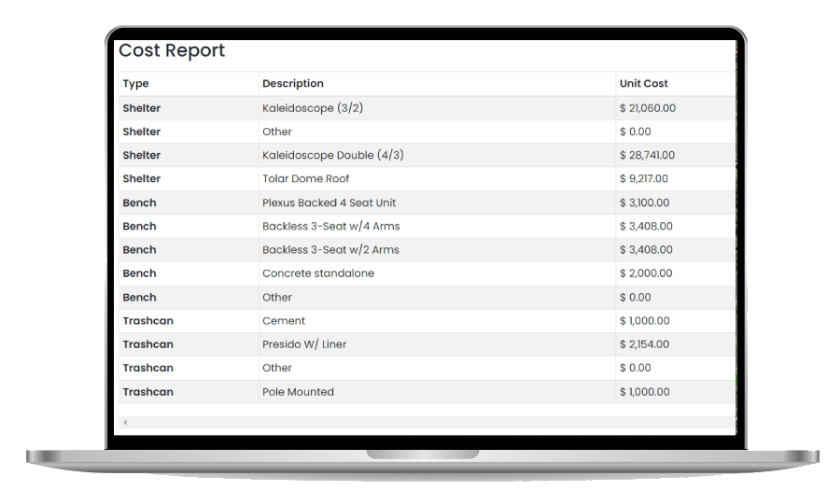Click the $ 2,000.00 unit cost

[x=646, y=273]
